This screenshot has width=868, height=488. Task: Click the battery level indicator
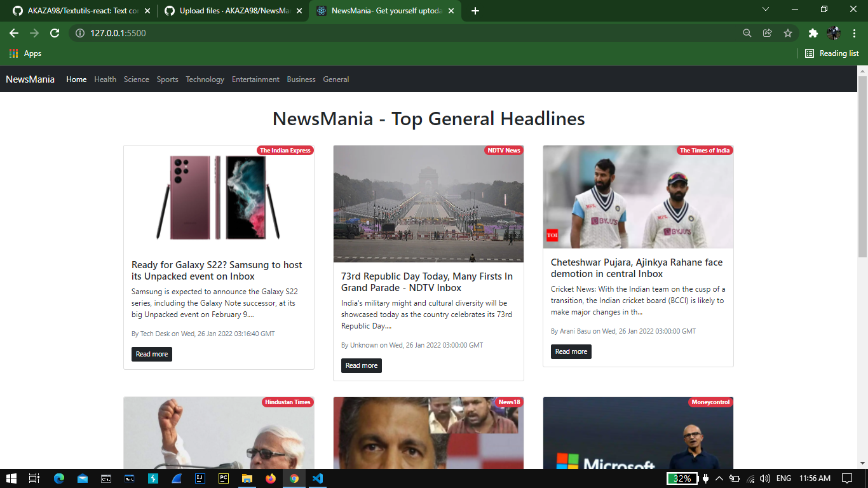681,478
